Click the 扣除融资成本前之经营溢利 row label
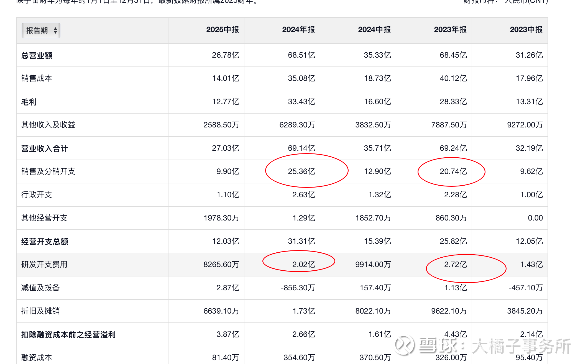588x364 pixels. [x=68, y=335]
